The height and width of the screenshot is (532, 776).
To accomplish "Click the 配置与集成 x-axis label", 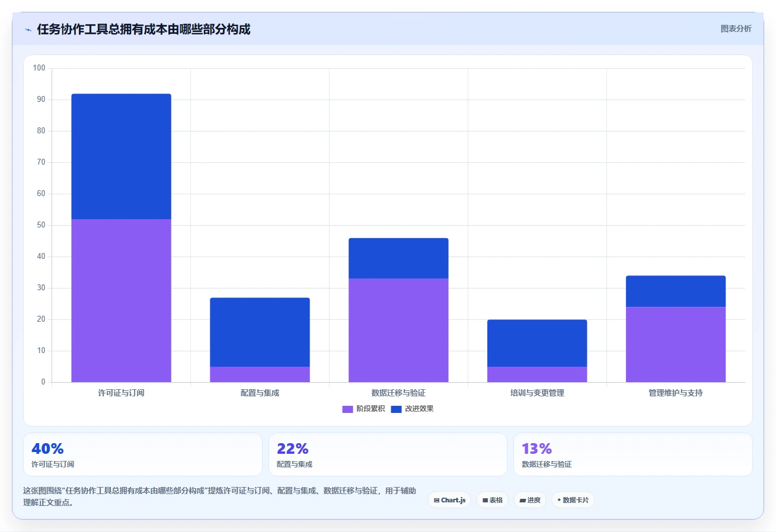I will 260,393.
